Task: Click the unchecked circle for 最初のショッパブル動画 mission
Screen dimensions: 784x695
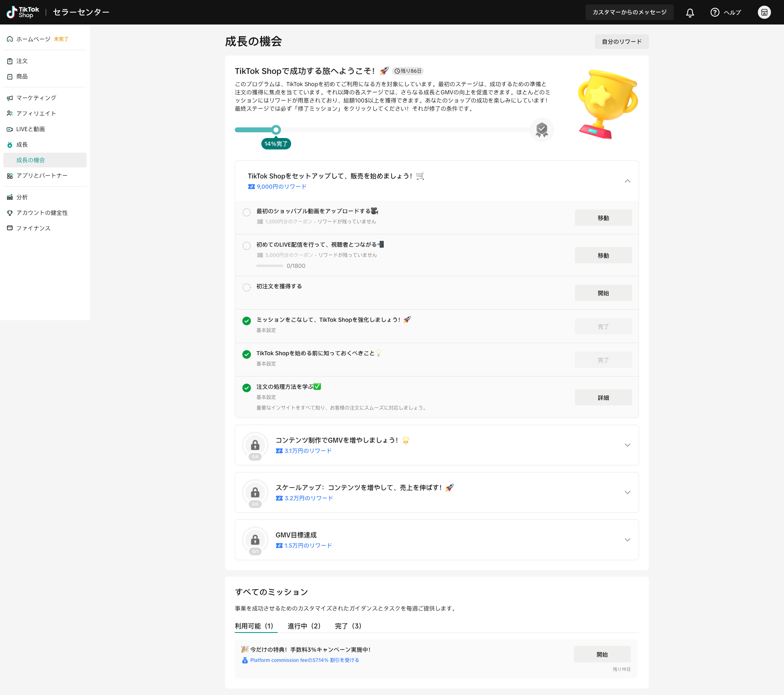Action: pyautogui.click(x=247, y=212)
